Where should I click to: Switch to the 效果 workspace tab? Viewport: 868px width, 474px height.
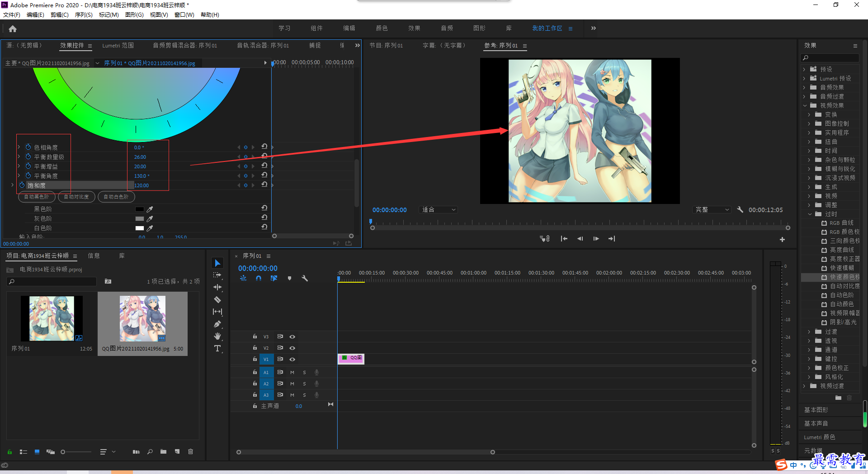click(x=415, y=28)
